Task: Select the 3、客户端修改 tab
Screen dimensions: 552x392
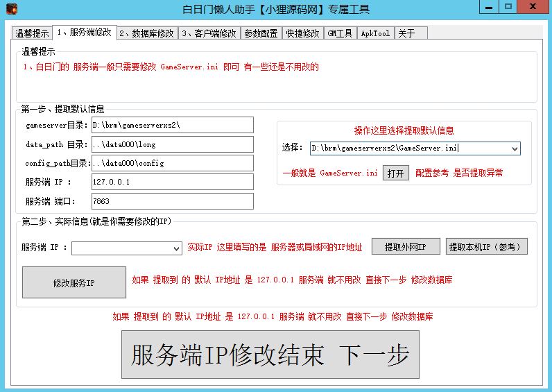Action: click(x=208, y=33)
